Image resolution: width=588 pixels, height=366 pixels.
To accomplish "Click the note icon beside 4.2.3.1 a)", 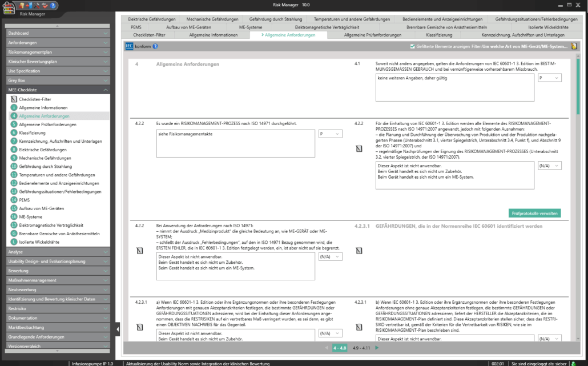I will (139, 327).
